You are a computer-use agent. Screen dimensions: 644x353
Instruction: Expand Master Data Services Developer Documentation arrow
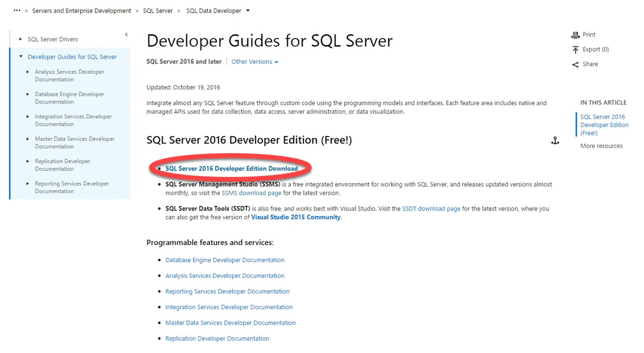click(28, 139)
